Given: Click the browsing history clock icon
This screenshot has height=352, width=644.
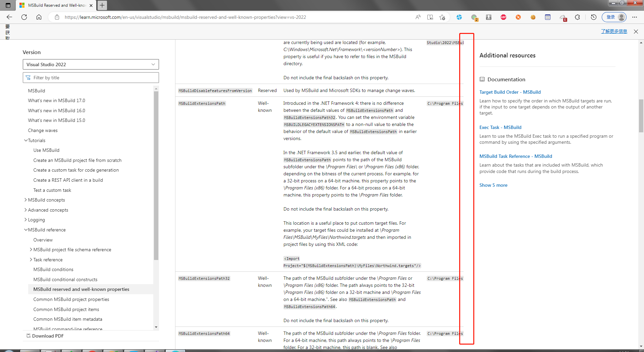Looking at the screenshot, I should pos(594,17).
